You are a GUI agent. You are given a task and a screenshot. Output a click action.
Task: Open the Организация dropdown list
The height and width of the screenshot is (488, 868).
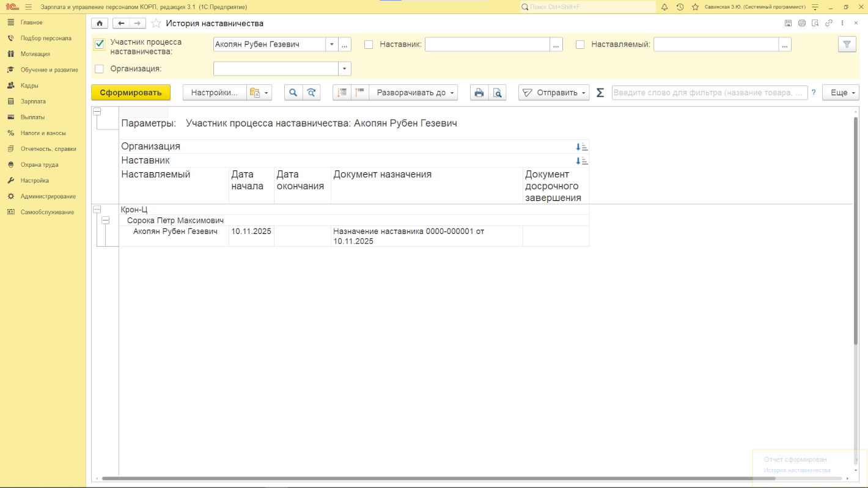tap(345, 69)
